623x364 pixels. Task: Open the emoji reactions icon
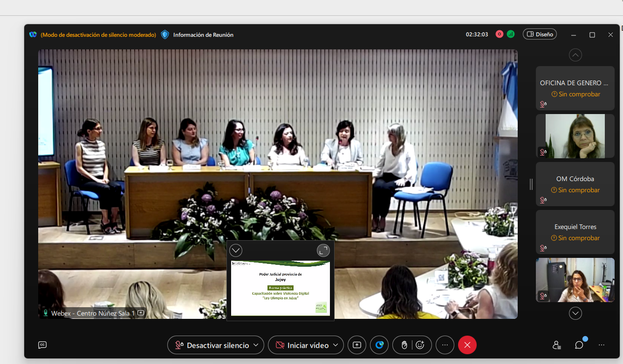(420, 345)
